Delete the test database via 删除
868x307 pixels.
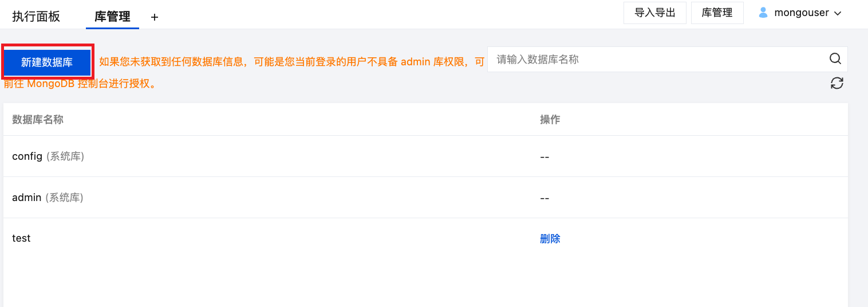[550, 239]
